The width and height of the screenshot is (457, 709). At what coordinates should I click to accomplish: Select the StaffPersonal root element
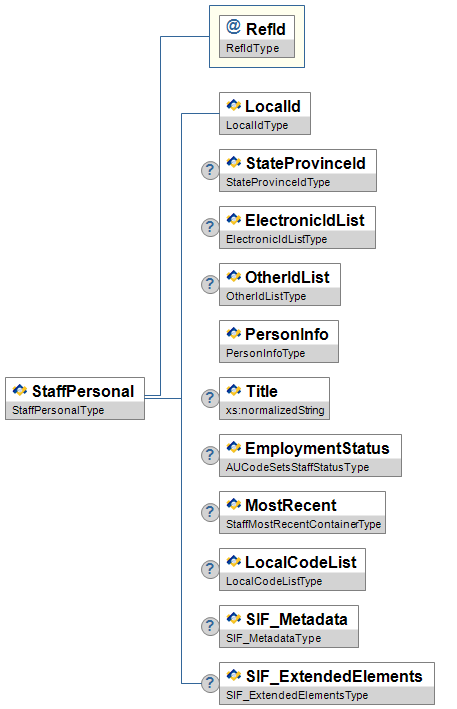tap(75, 398)
